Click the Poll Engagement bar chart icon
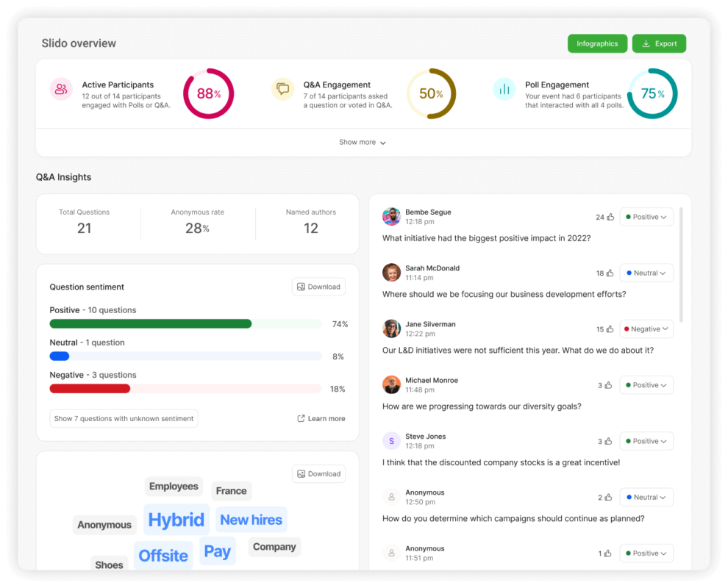This screenshot has width=728, height=588. 504,89
